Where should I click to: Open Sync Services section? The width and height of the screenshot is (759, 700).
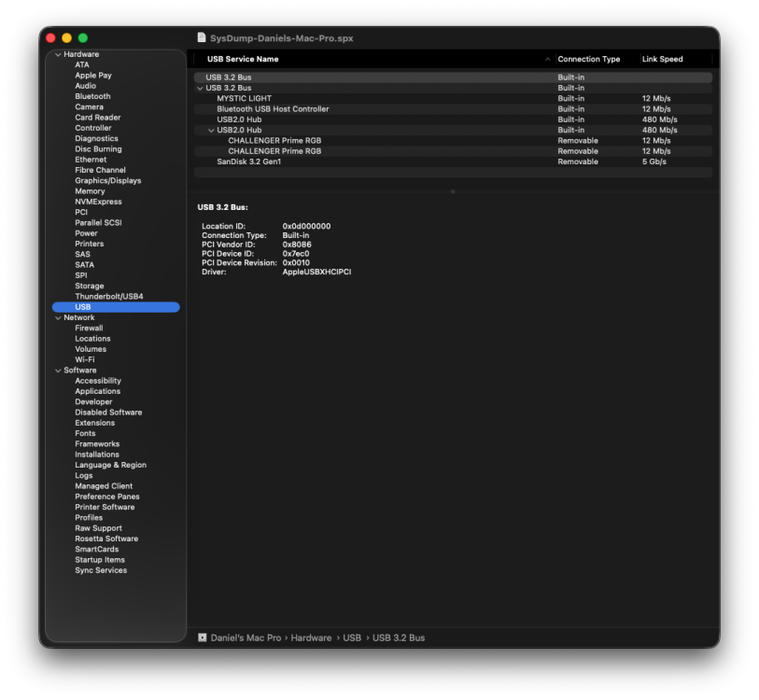(101, 570)
